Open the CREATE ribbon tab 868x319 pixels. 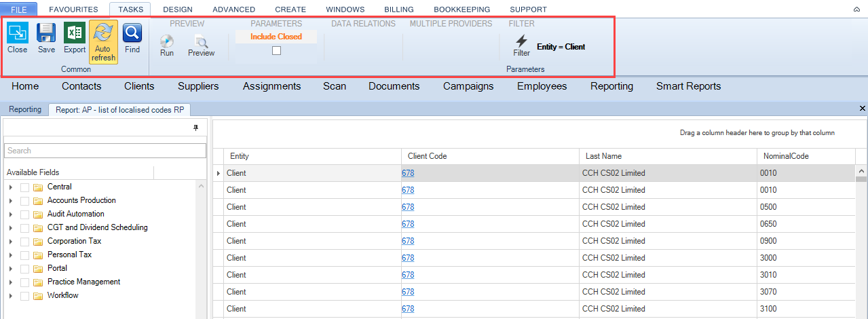point(290,10)
